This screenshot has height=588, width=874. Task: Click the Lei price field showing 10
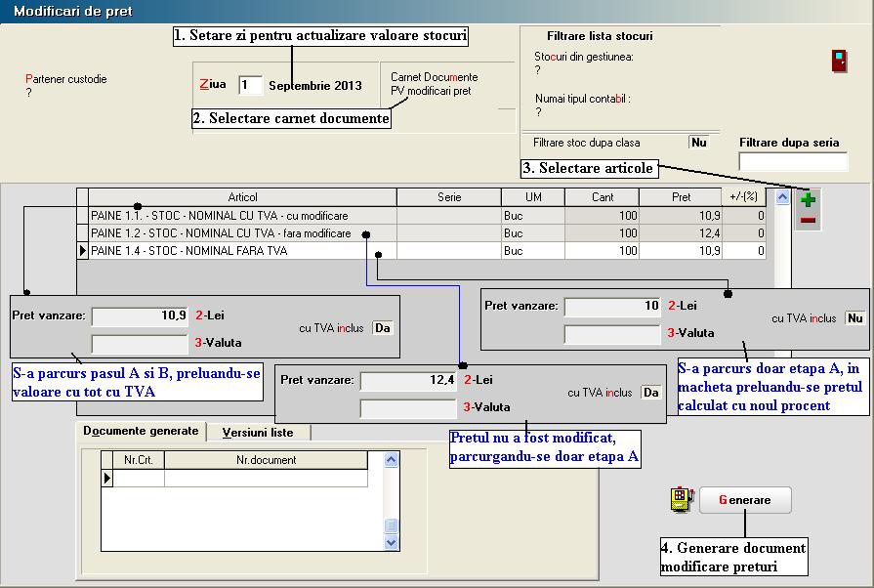point(612,307)
